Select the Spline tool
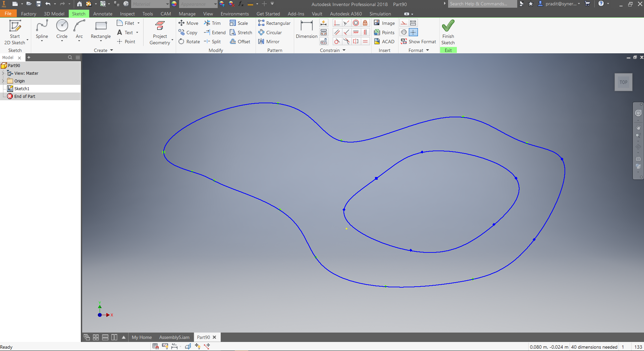The width and height of the screenshot is (644, 351). [x=42, y=30]
